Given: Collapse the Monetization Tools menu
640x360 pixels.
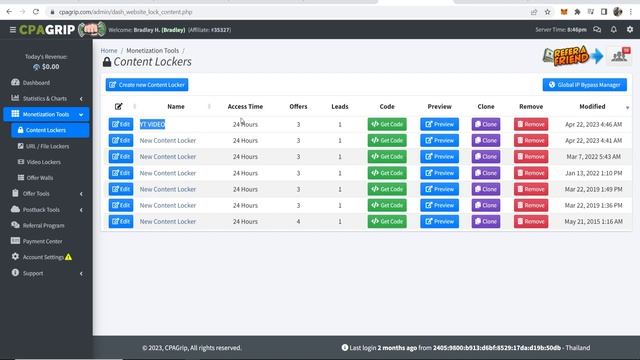Looking at the screenshot, I should 46,114.
